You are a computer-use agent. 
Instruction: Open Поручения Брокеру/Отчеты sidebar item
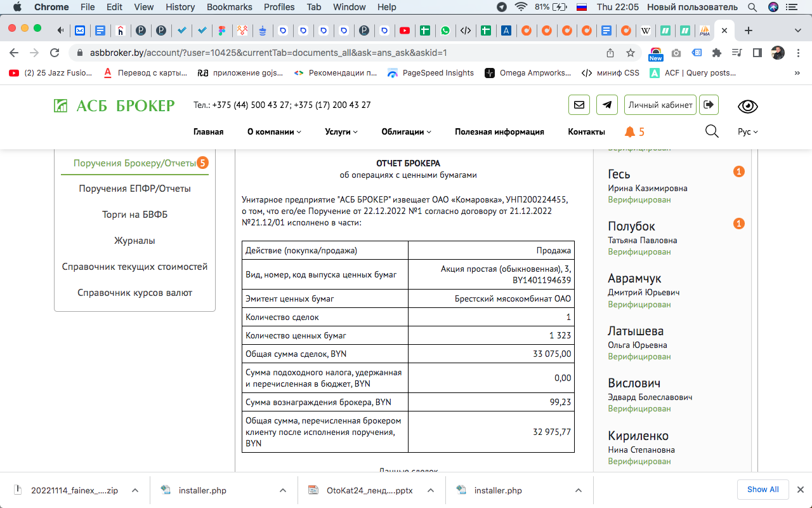(134, 163)
